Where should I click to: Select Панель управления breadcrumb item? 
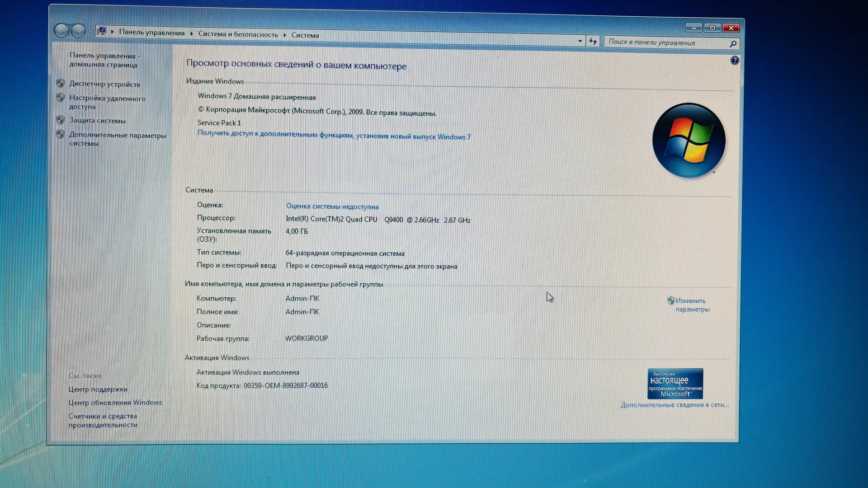(x=151, y=33)
